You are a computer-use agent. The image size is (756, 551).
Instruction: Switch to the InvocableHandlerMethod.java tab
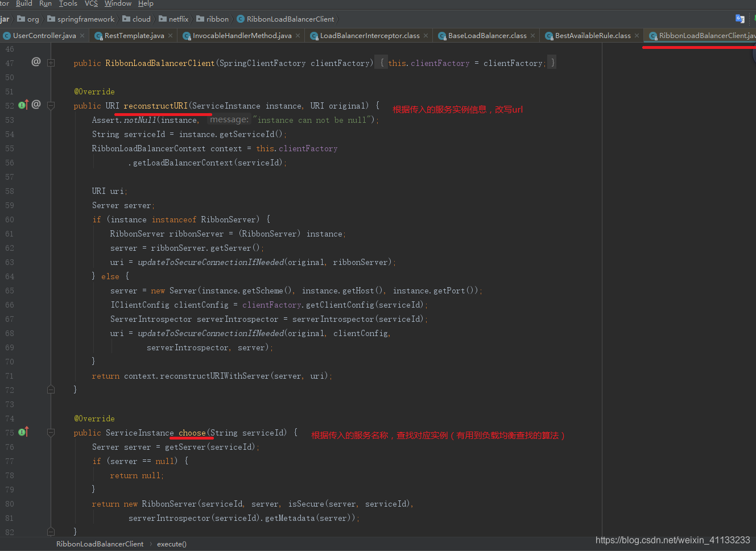[x=242, y=35]
